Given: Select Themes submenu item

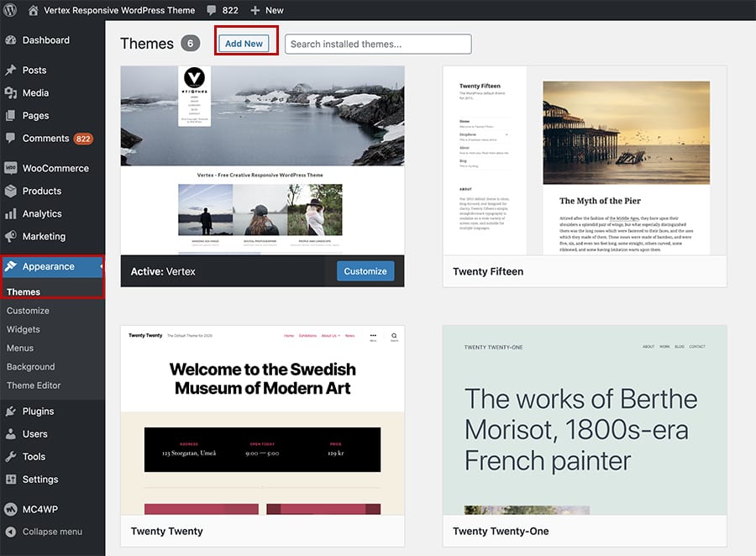Looking at the screenshot, I should [24, 291].
